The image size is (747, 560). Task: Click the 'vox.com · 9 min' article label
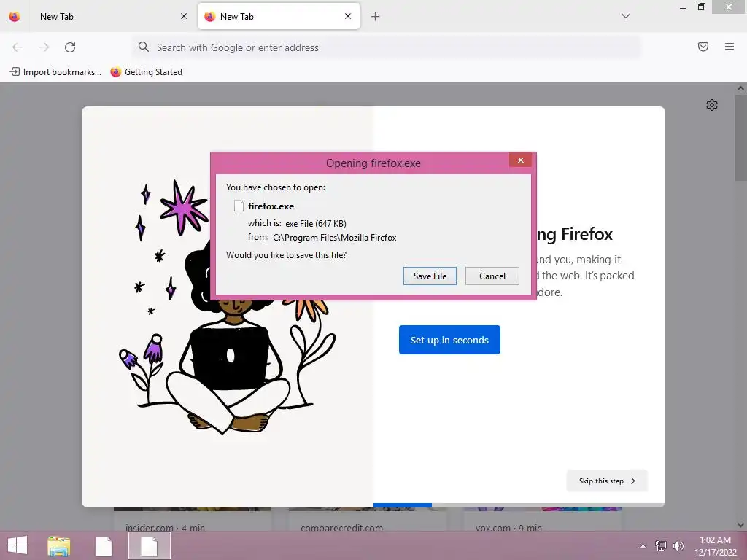point(508,528)
